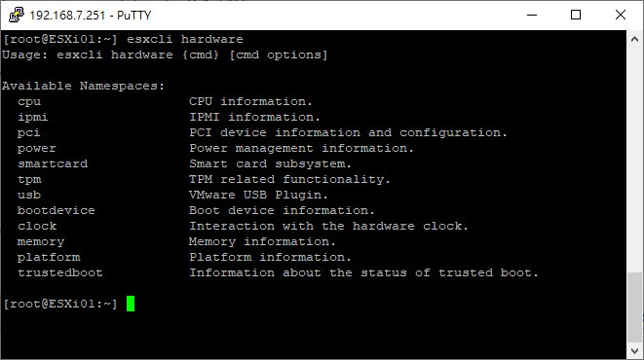The width and height of the screenshot is (644, 360).
Task: Click the 'cpu' namespace text
Action: click(x=29, y=102)
